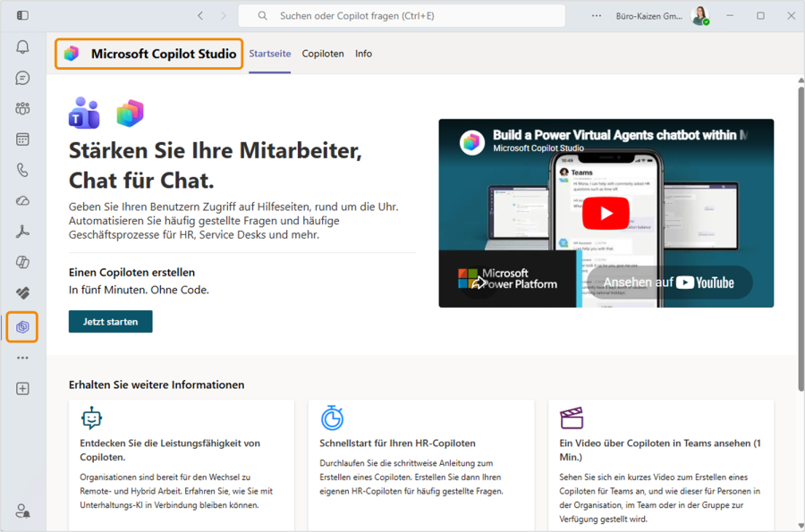The image size is (805, 532).
Task: Click the video channel logo icon
Action: (x=471, y=142)
